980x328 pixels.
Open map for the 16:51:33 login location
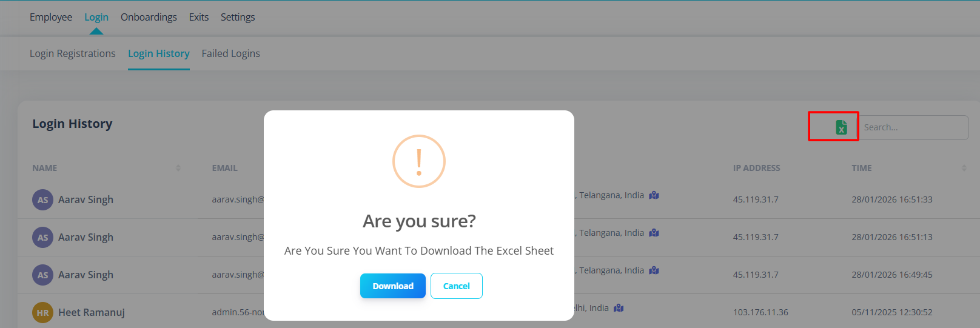click(x=654, y=195)
